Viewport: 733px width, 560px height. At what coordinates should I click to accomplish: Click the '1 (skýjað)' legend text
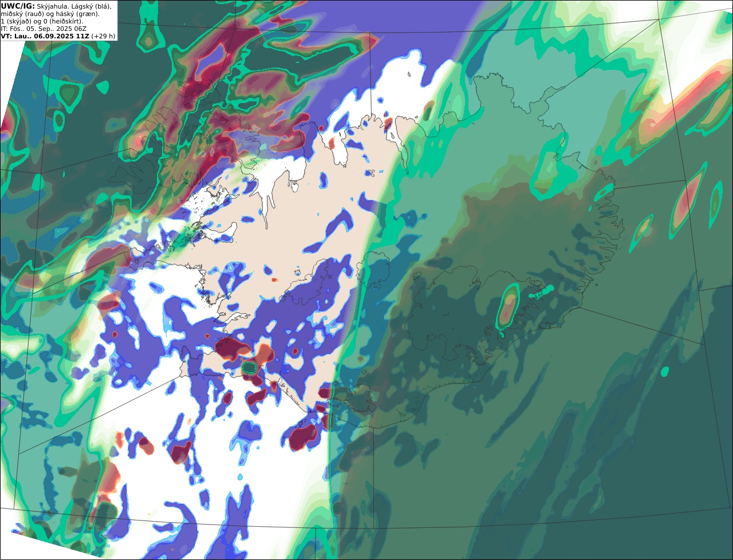(15, 21)
